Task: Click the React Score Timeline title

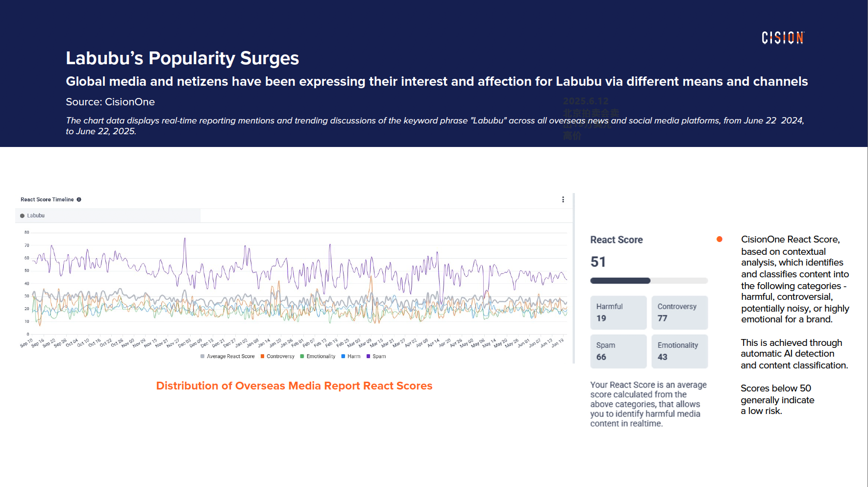Action: [47, 199]
